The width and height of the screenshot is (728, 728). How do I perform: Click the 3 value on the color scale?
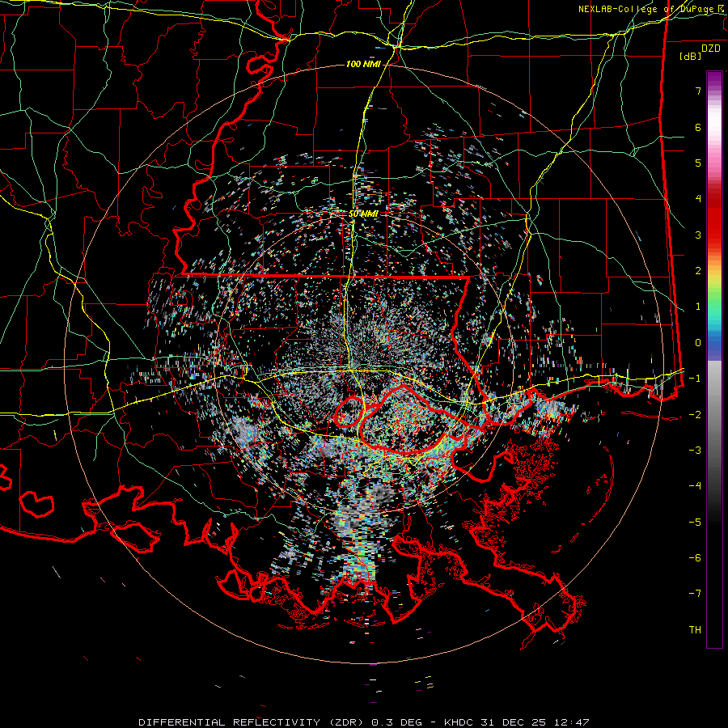pyautogui.click(x=698, y=235)
